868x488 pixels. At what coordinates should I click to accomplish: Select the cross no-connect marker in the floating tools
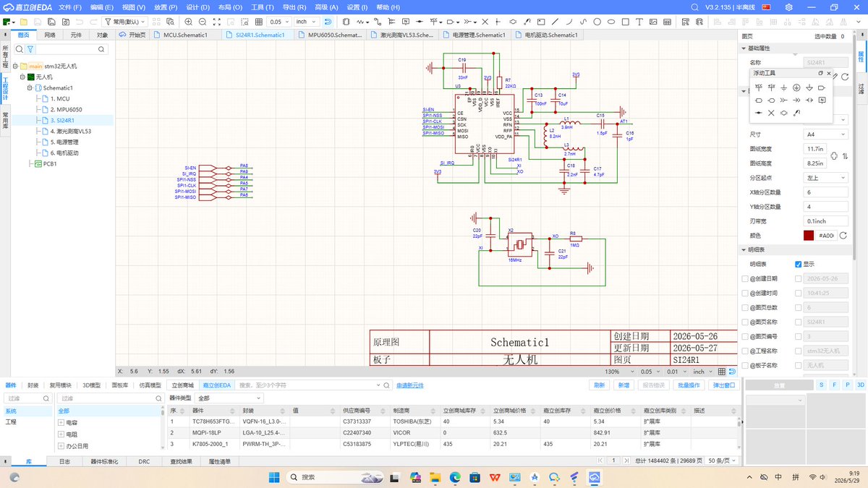click(771, 113)
